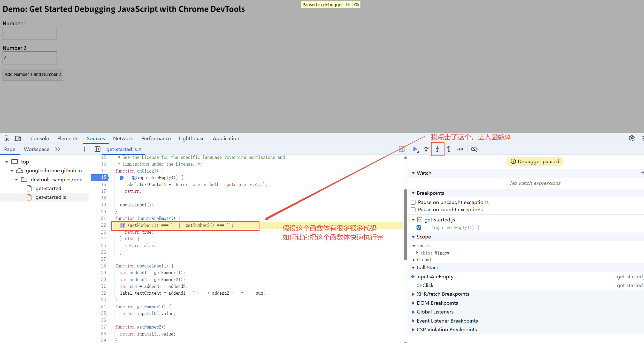This screenshot has height=343, width=644.
Task: Enable Pause on uncaught exceptions
Action: click(x=413, y=202)
